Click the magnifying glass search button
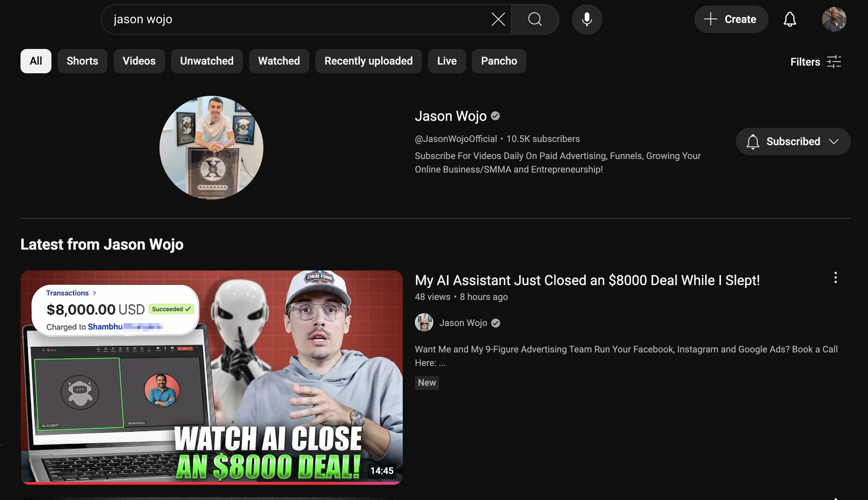Screen dimensions: 868x500 [535, 19]
